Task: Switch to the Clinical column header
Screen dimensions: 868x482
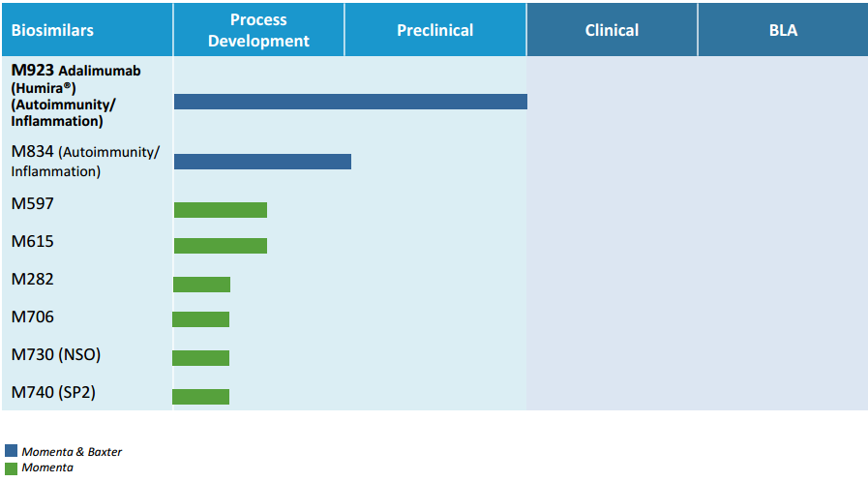Action: 612,30
